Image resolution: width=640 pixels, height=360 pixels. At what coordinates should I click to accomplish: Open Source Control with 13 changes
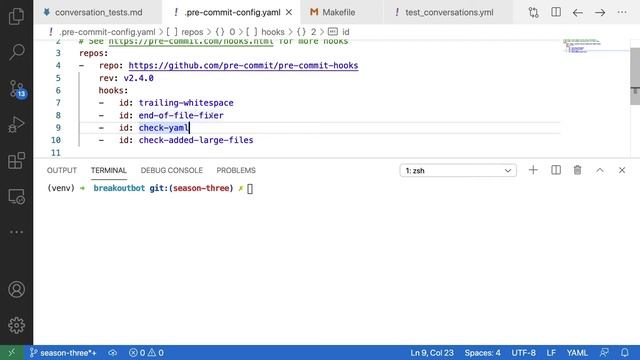(17, 89)
